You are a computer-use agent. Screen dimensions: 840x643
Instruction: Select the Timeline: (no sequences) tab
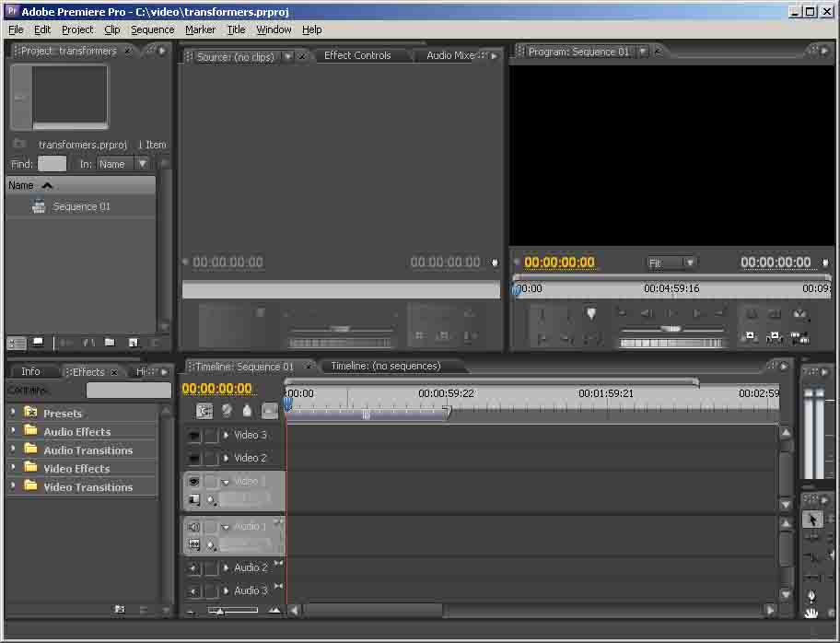pos(386,366)
